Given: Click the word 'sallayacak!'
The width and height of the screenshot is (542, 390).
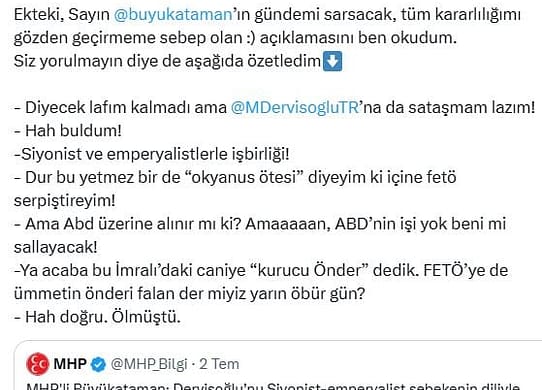Looking at the screenshot, I should click(56, 248).
